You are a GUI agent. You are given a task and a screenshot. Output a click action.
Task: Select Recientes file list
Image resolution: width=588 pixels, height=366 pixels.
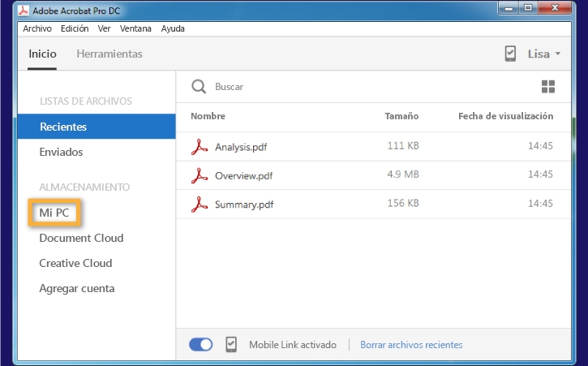coord(97,127)
